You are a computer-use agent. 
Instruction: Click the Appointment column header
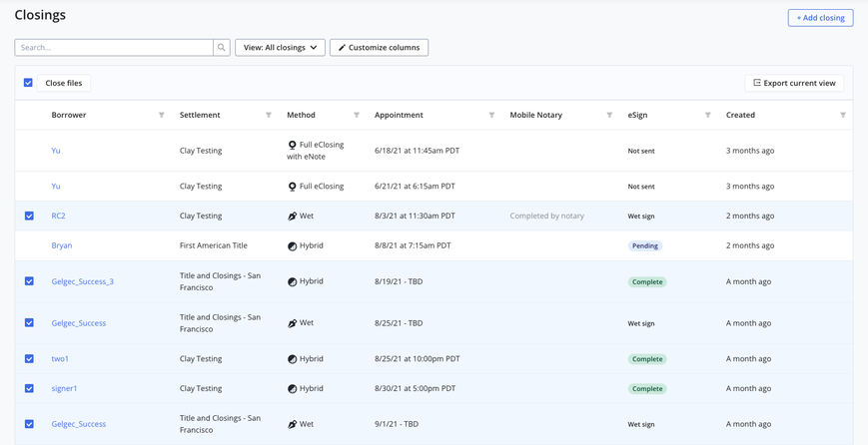[x=399, y=115]
